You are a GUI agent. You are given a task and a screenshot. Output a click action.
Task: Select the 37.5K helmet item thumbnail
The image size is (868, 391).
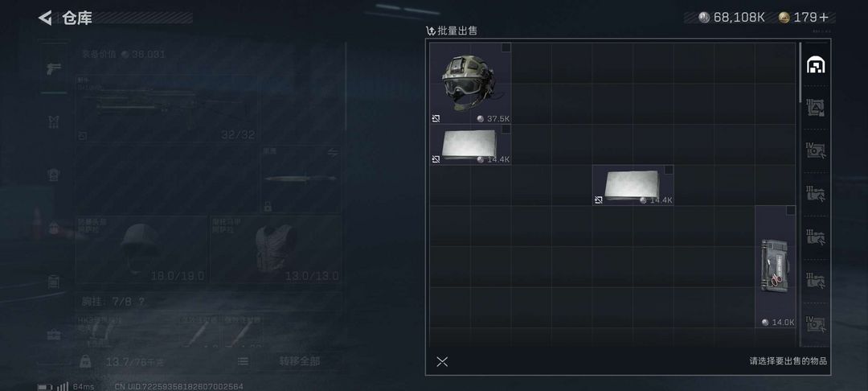[470, 83]
